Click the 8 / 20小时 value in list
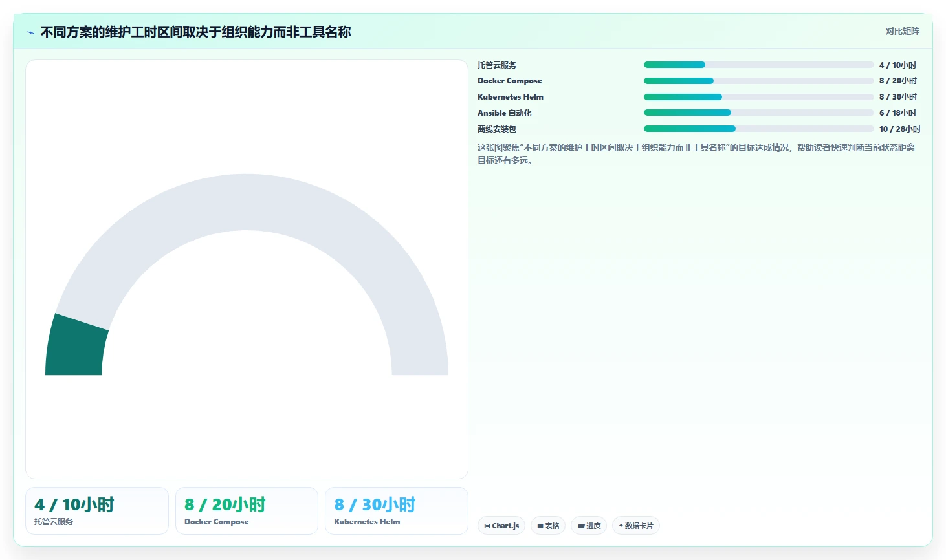The image size is (946, 560). click(x=898, y=81)
